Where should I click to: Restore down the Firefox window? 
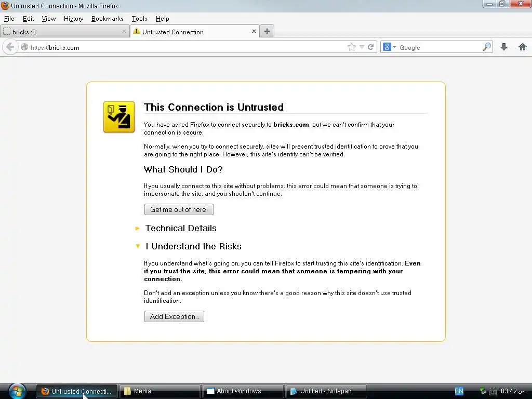pyautogui.click(x=502, y=4)
